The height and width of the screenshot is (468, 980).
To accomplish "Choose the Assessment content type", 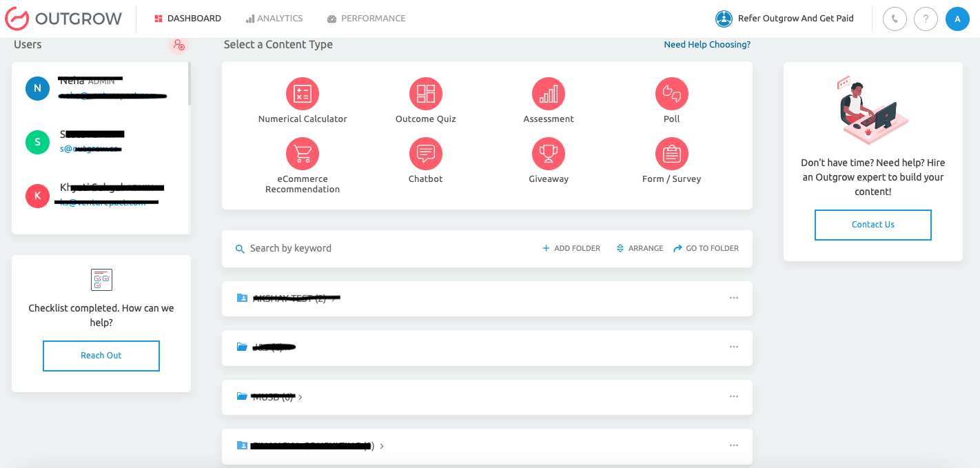I will pos(549,101).
